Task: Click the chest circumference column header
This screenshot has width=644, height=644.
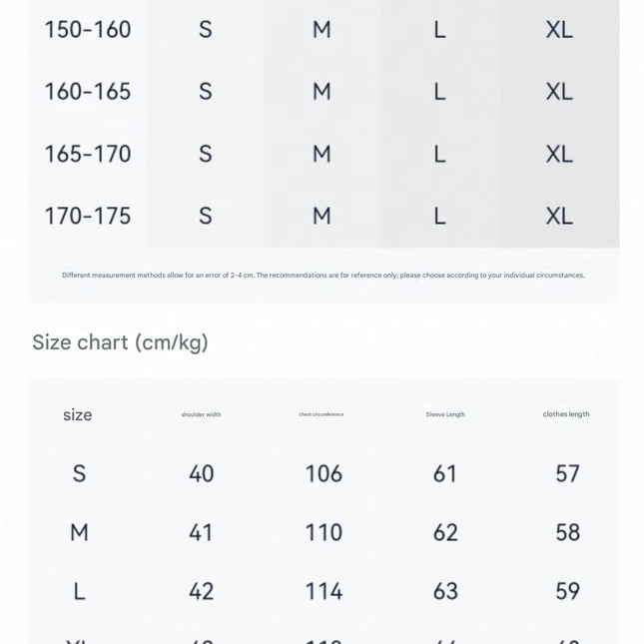Action: coord(322,414)
